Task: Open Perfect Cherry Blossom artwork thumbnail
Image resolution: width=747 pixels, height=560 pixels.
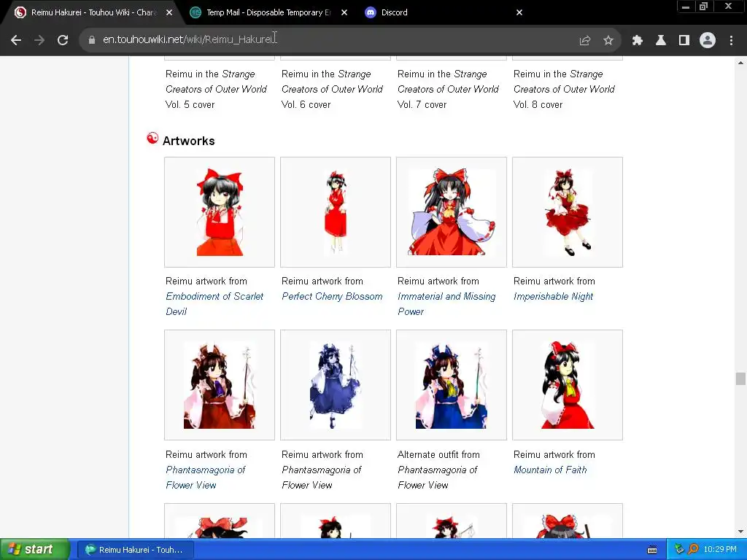Action: pos(336,212)
